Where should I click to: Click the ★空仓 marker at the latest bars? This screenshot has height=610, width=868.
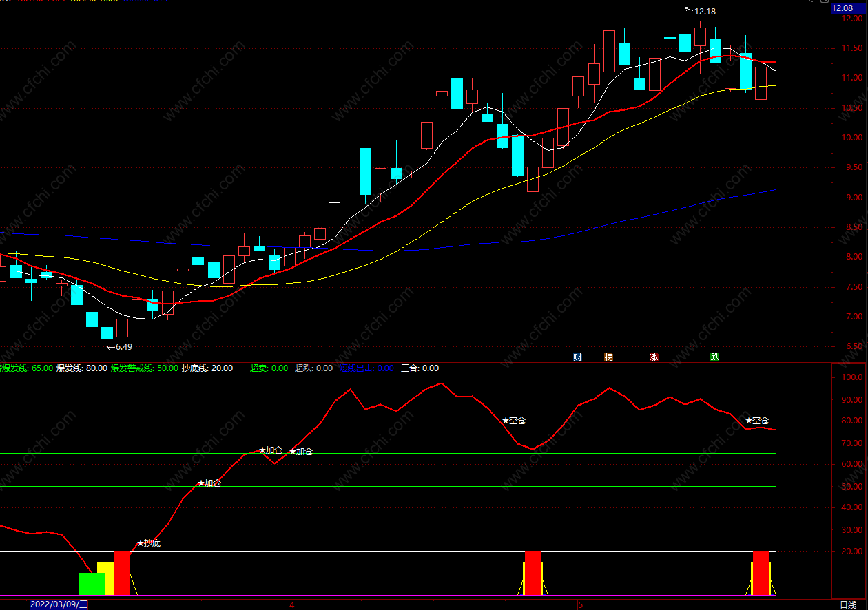pos(757,421)
